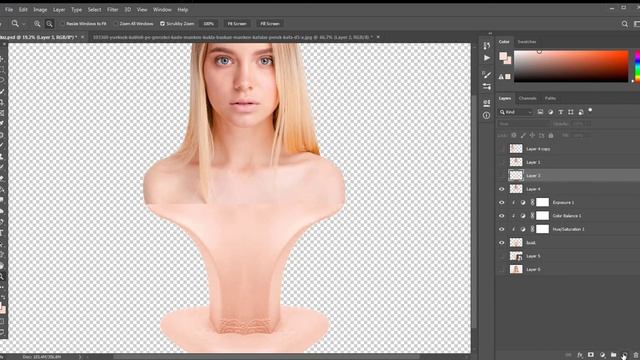Filter layers by smart objects icon
640x360 pixels.
(580, 112)
